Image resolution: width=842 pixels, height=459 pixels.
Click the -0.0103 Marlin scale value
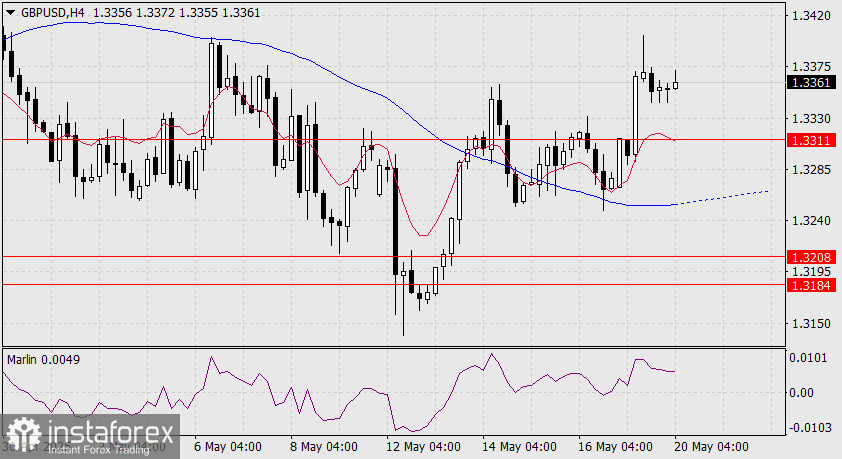click(809, 427)
